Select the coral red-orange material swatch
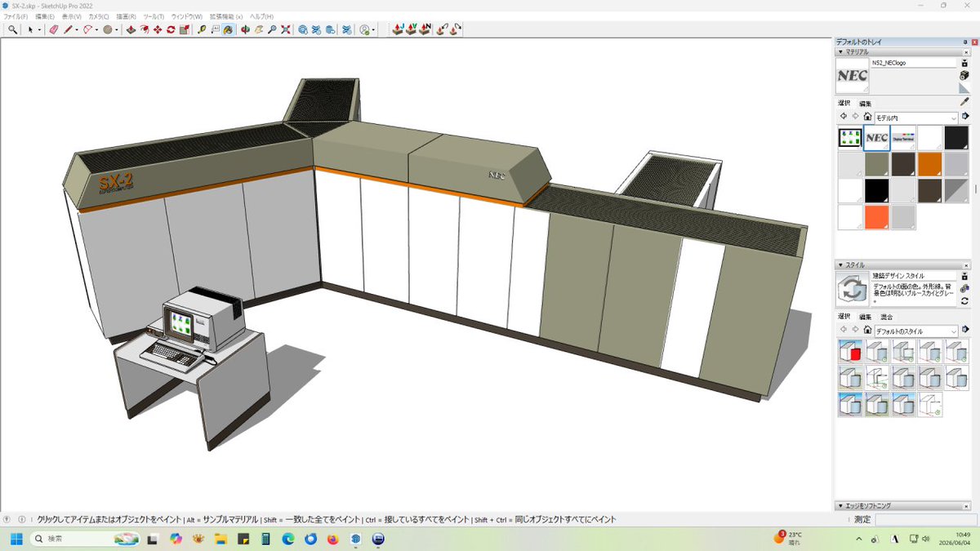This screenshot has width=980, height=551. click(876, 216)
